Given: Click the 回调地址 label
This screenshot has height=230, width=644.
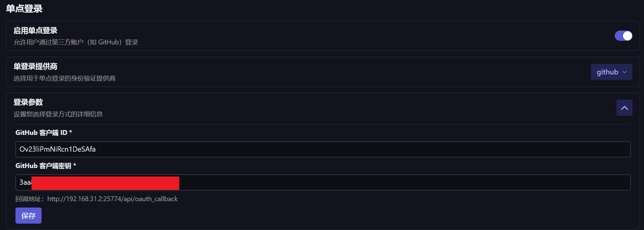Looking at the screenshot, I should [29, 199].
